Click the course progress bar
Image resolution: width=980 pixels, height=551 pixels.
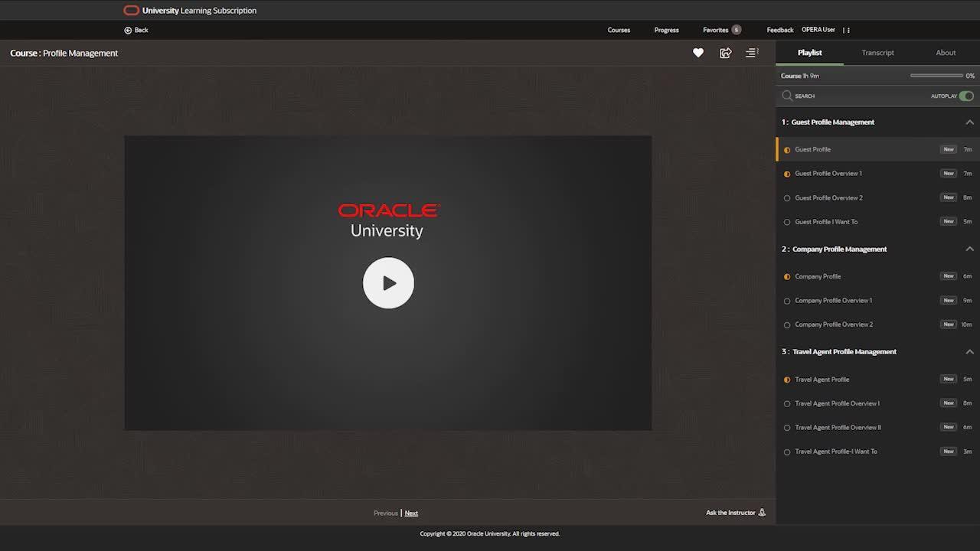pos(936,76)
